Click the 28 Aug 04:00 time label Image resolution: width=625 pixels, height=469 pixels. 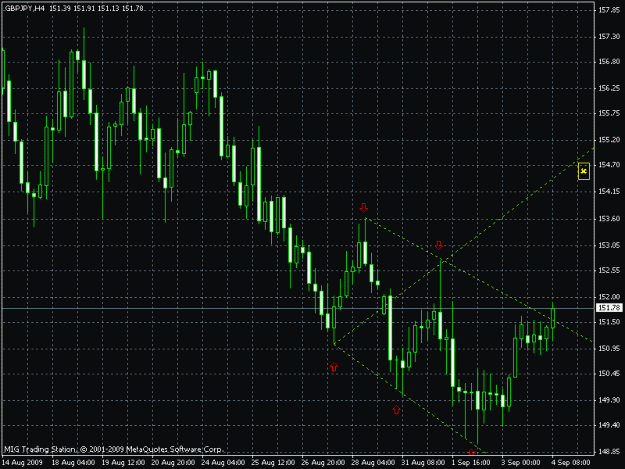coord(373,463)
